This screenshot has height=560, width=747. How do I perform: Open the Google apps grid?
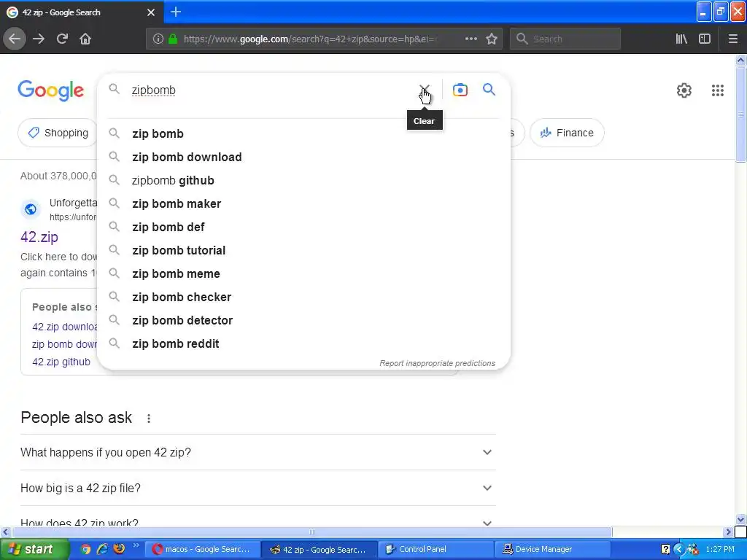718,90
